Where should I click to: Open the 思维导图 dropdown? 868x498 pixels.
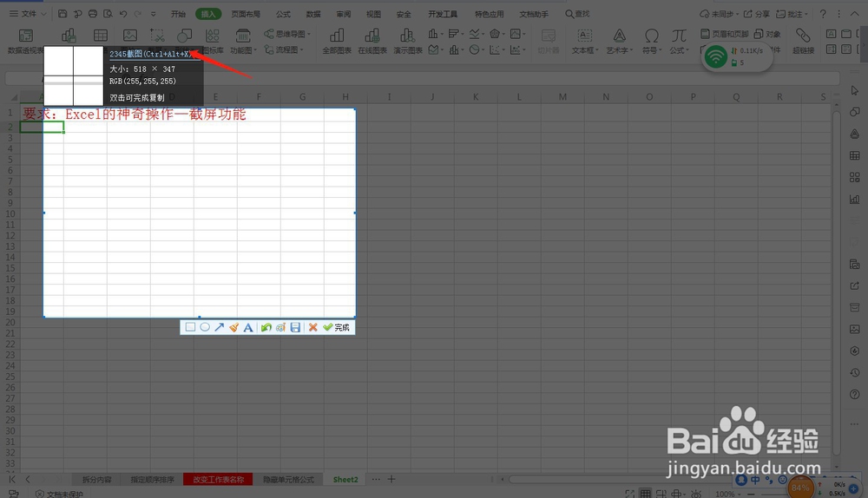[x=287, y=34]
